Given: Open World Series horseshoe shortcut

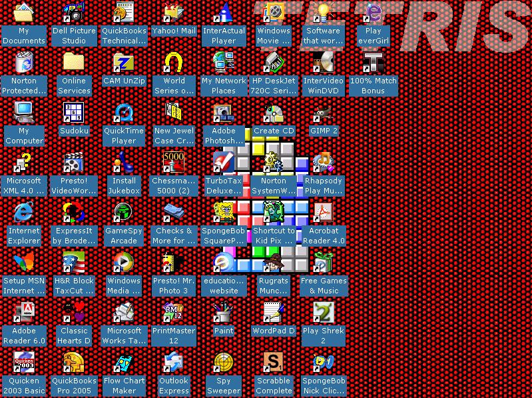Looking at the screenshot, I should pyautogui.click(x=174, y=63).
